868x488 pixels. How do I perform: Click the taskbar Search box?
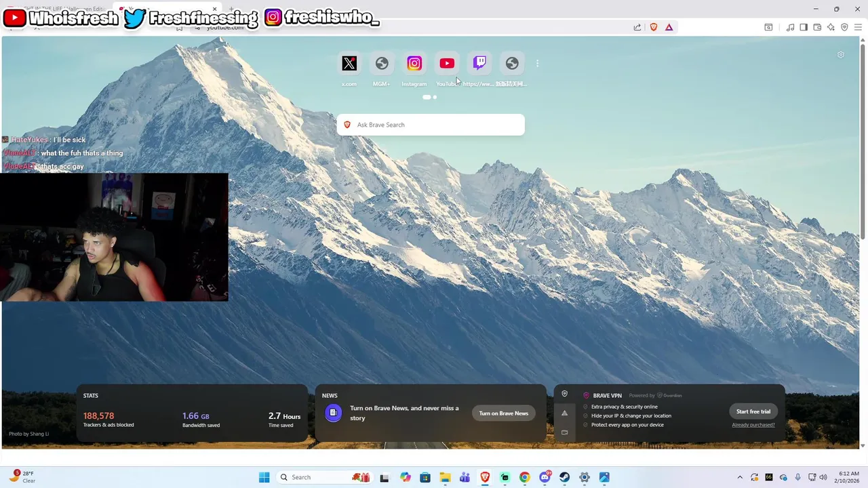tap(324, 477)
